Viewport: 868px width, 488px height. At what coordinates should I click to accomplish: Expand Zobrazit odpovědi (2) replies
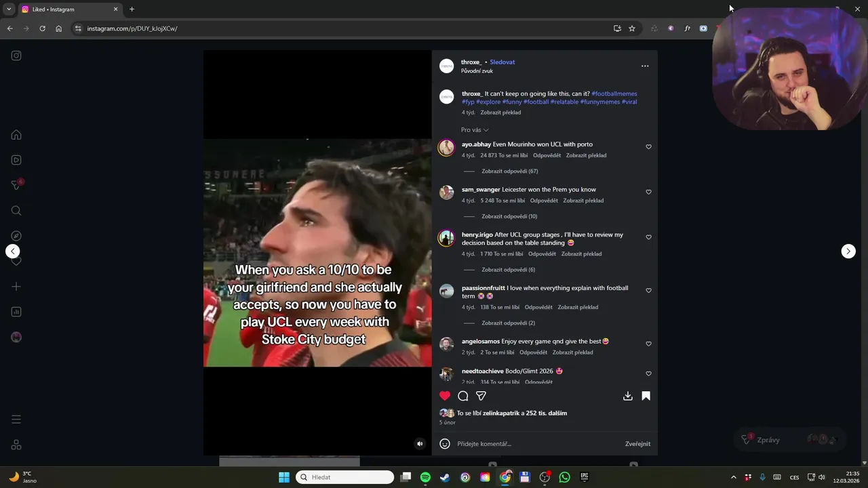tap(508, 323)
